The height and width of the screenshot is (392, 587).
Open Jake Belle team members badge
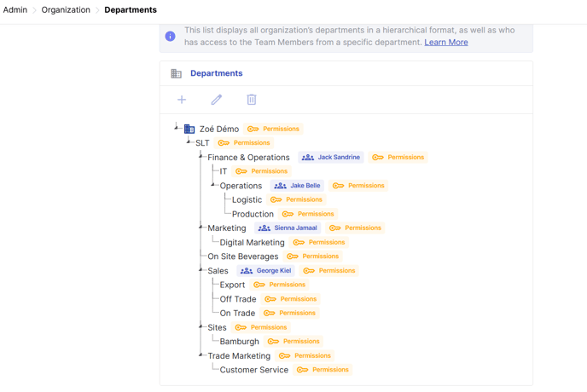[x=298, y=186]
